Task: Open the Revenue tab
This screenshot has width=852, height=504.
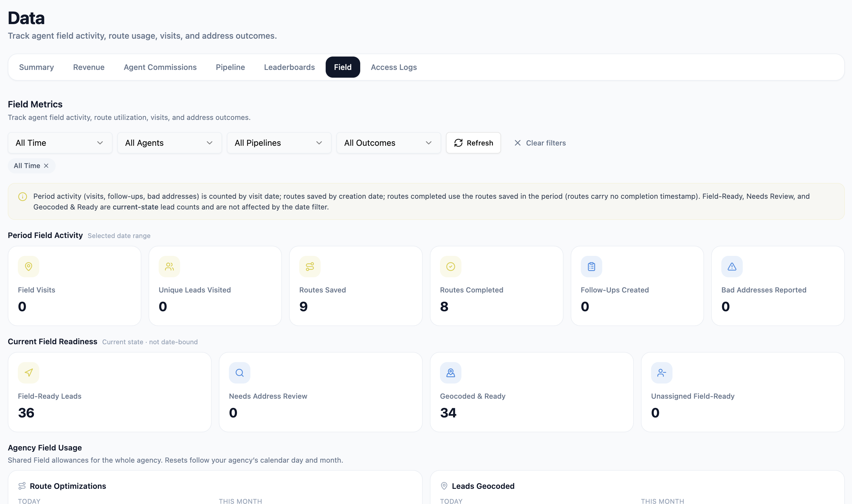Action: tap(89, 67)
